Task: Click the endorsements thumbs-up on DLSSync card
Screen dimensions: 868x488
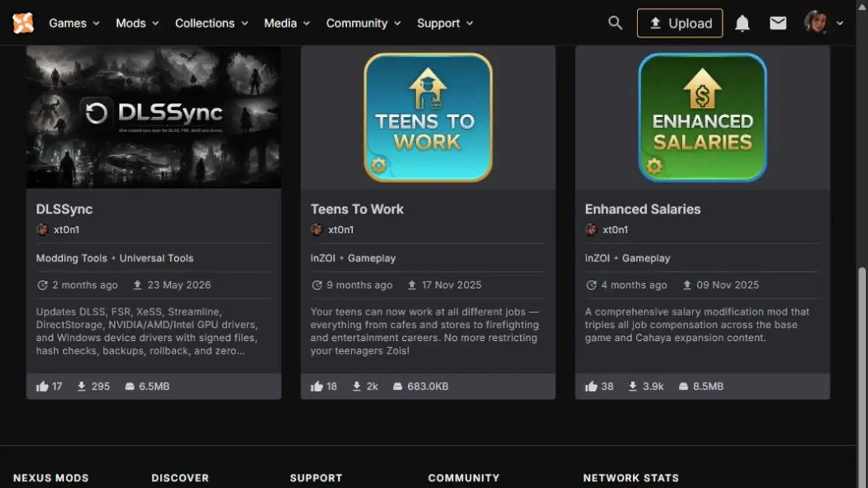Action: click(42, 386)
